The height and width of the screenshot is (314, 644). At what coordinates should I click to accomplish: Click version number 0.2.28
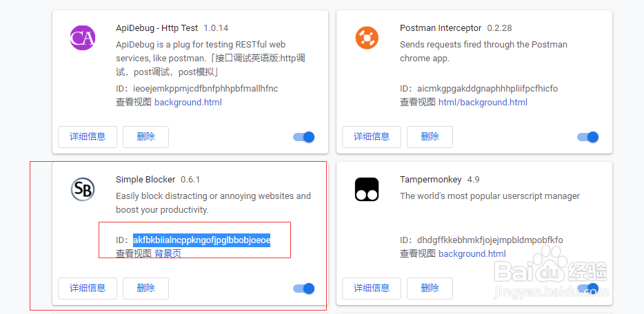(499, 28)
